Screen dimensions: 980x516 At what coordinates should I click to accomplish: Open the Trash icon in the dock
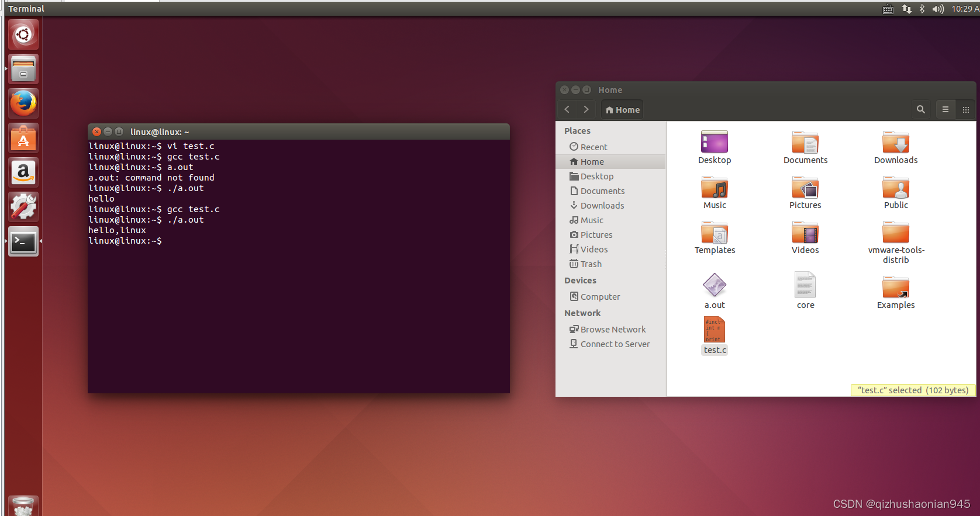(x=23, y=506)
